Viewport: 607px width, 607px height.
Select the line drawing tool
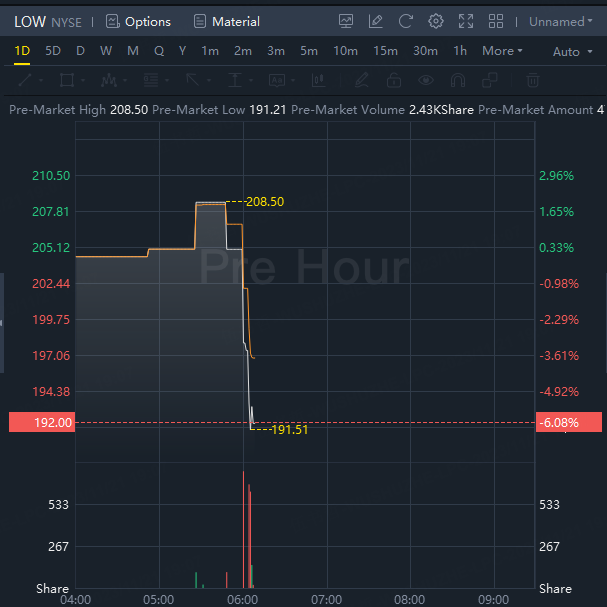click(25, 81)
